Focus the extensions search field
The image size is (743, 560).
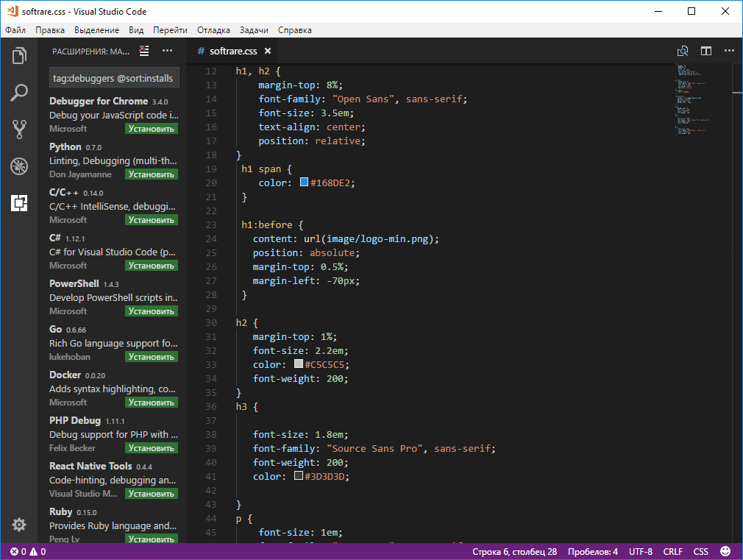[114, 78]
